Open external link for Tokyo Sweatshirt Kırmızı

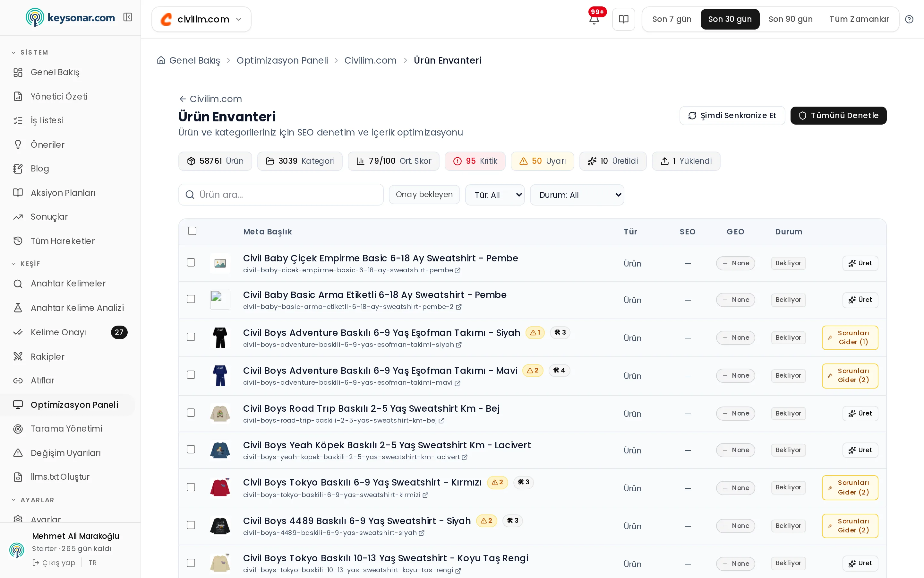click(x=425, y=495)
